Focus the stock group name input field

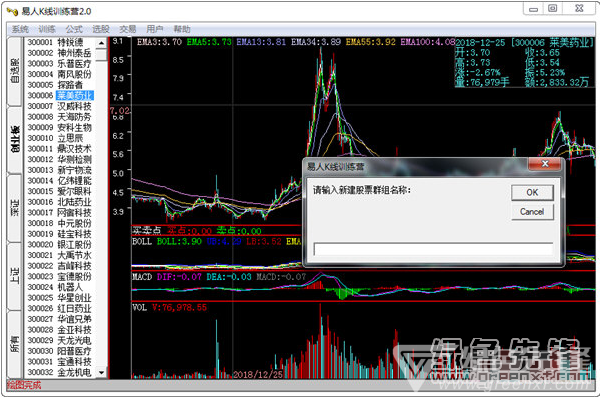point(433,249)
